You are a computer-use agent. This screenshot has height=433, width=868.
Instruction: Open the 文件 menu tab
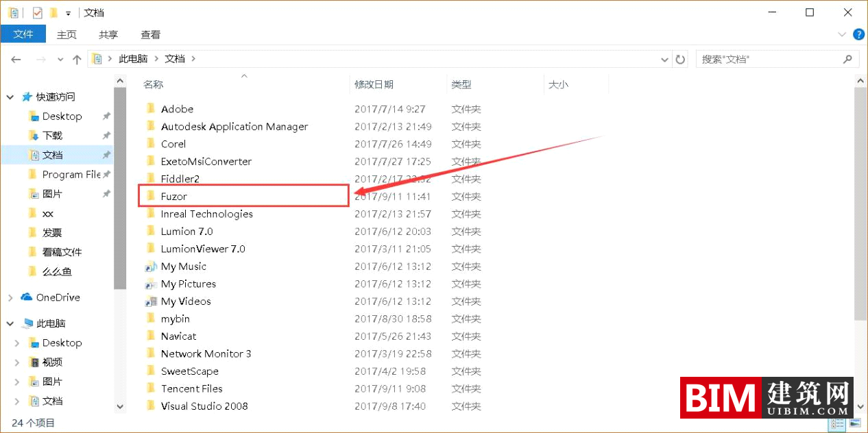tap(23, 34)
